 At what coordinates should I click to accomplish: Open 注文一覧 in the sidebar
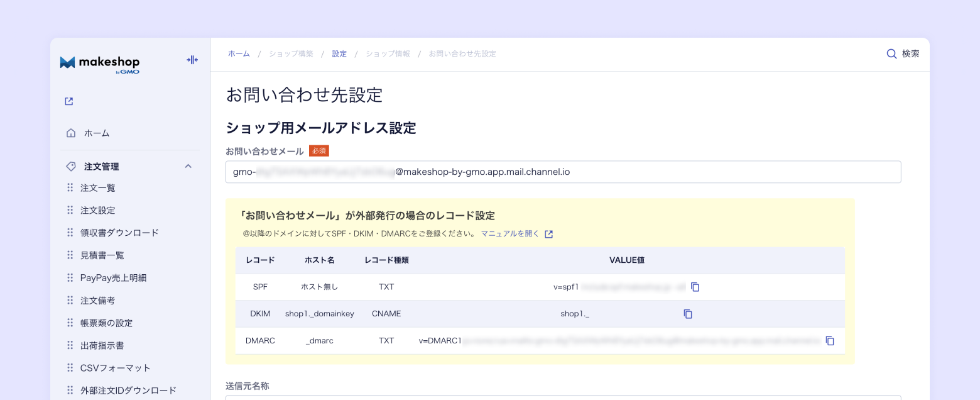click(98, 187)
